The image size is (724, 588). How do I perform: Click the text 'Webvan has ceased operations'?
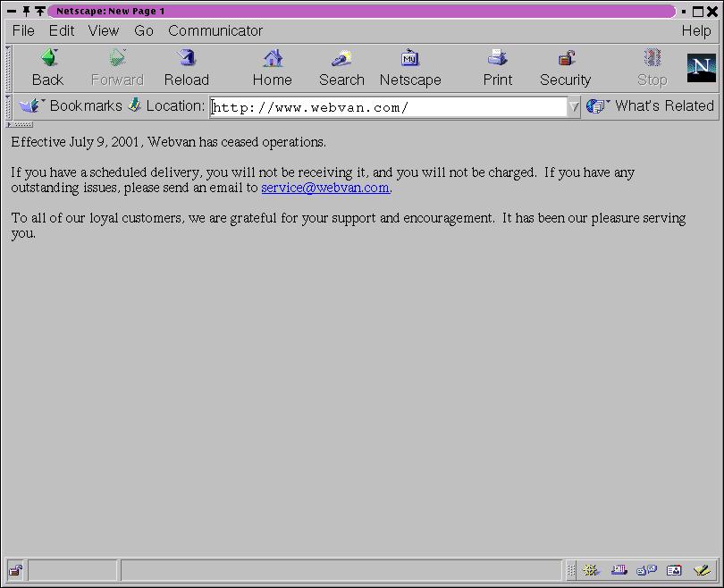pyautogui.click(x=236, y=142)
